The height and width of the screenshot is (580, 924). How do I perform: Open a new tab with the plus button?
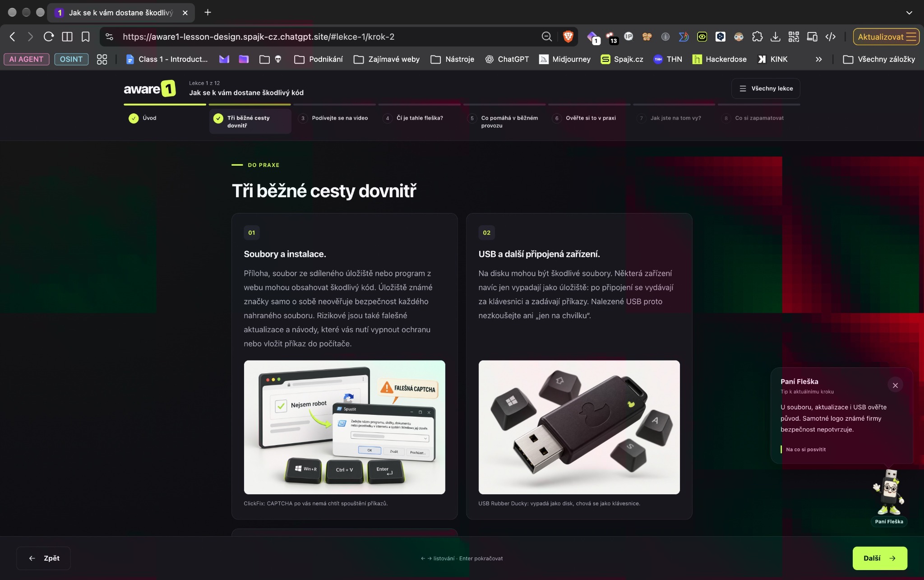(208, 13)
